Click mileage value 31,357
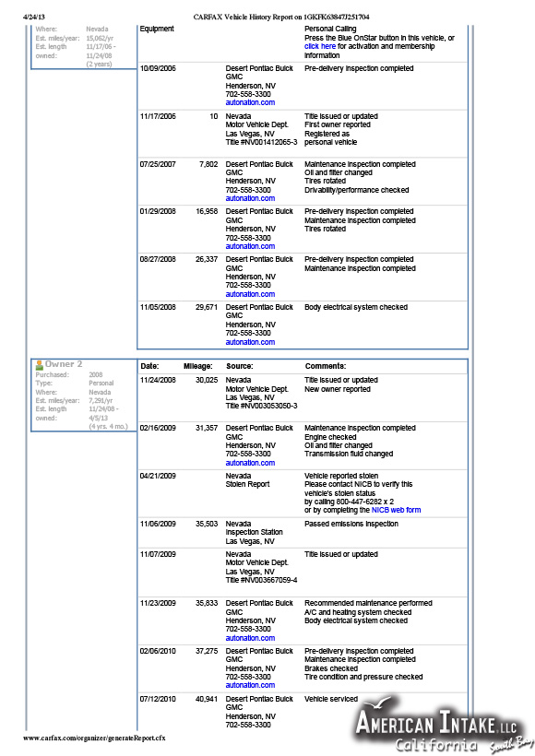The height and width of the screenshot is (756, 535). [207, 428]
